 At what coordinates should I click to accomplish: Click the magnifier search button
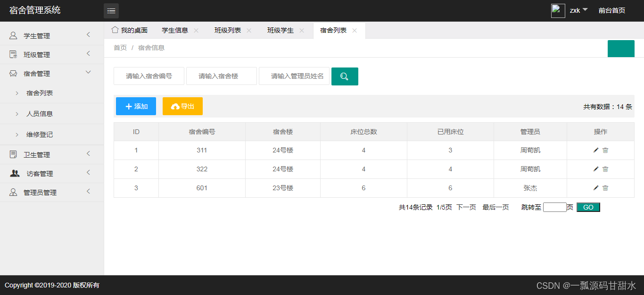345,76
